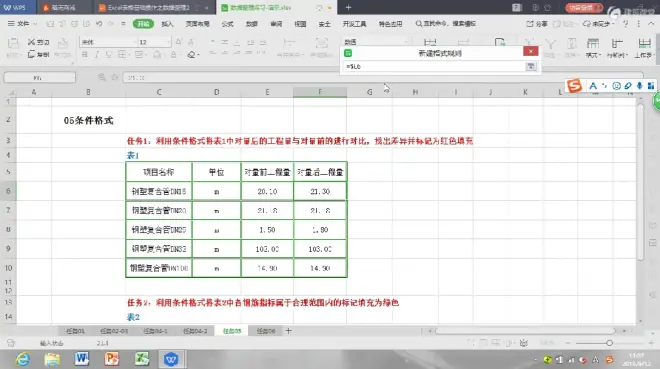Screen dimensions: 660x369
Task: Click the share icon labeled 分享
Action: pyautogui.click(x=537, y=24)
